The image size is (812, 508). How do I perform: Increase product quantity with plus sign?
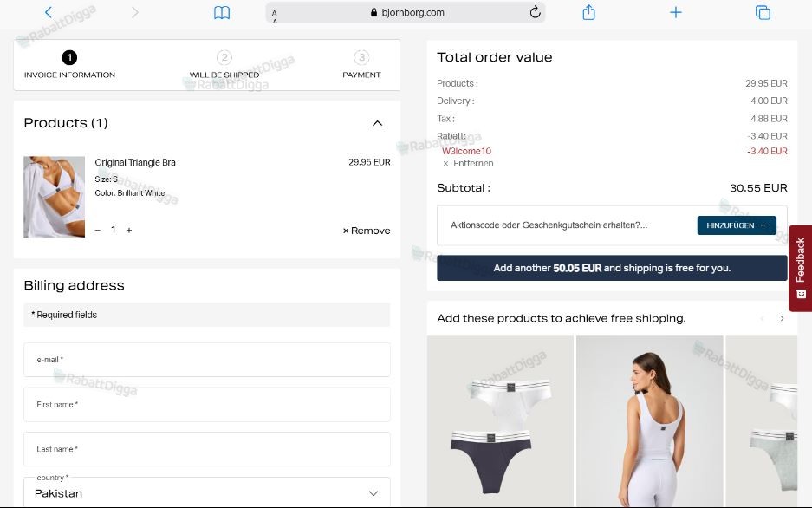pyautogui.click(x=129, y=230)
